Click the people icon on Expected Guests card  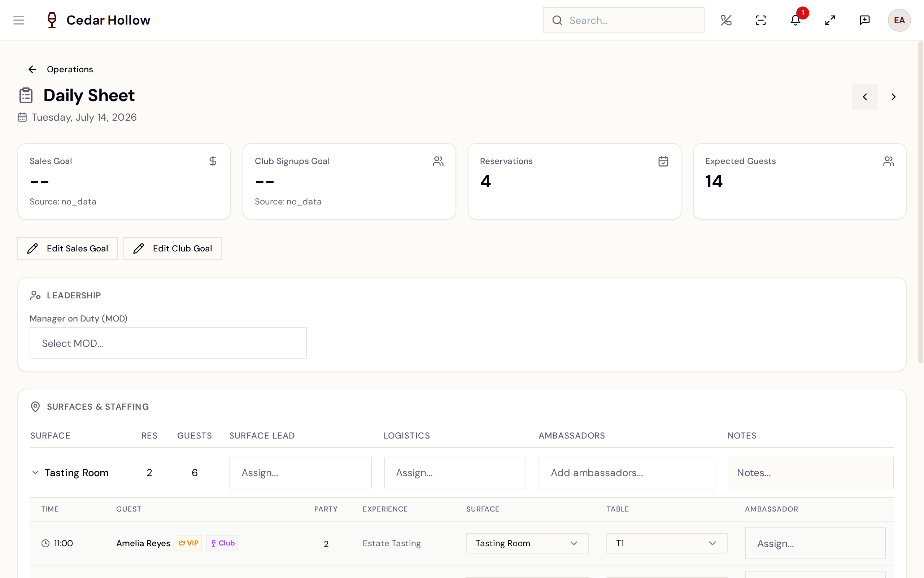pyautogui.click(x=889, y=161)
